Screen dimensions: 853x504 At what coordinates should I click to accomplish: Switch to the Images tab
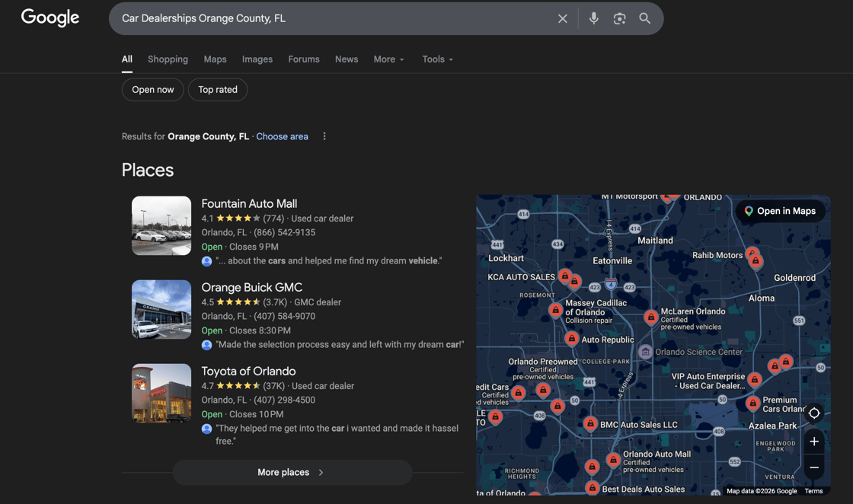click(x=257, y=59)
